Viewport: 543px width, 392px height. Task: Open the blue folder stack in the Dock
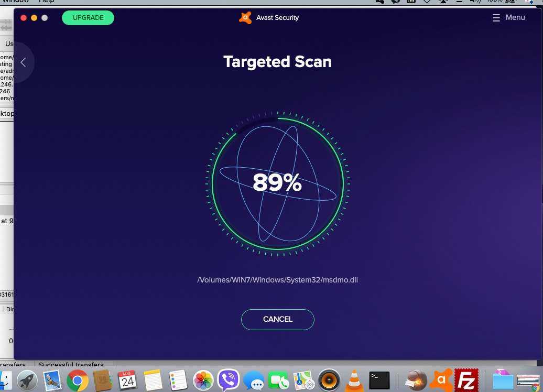click(x=503, y=380)
